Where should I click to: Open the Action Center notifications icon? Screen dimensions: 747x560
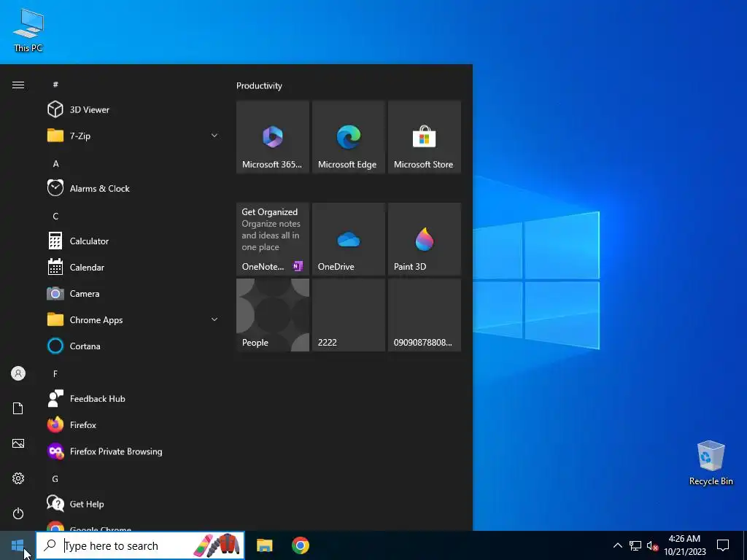(723, 545)
